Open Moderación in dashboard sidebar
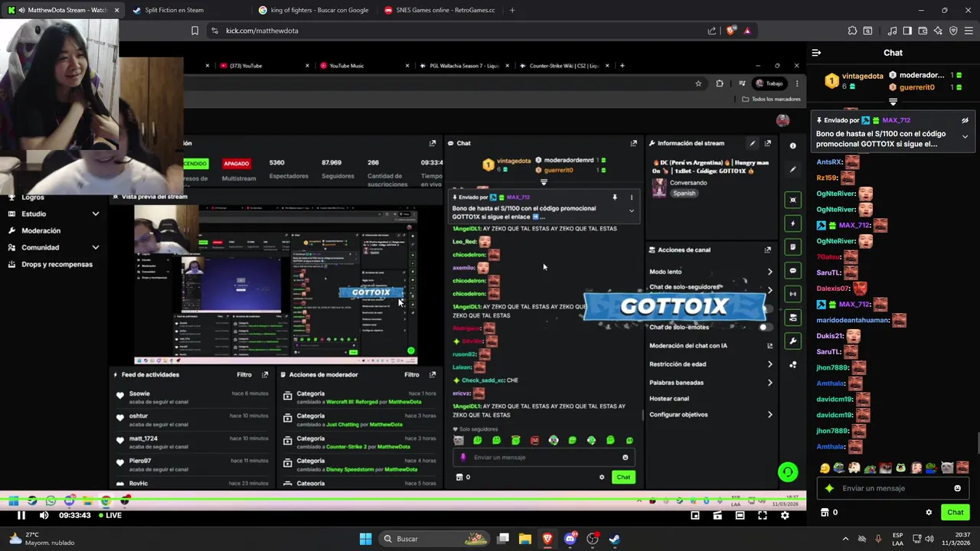980x551 pixels. pos(41,230)
